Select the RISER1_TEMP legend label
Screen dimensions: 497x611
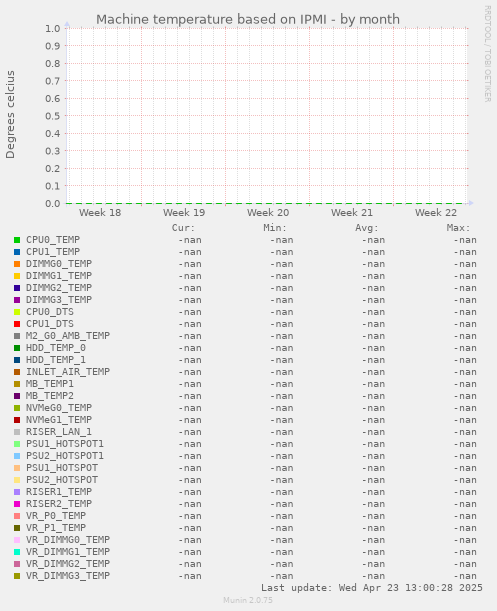[59, 492]
